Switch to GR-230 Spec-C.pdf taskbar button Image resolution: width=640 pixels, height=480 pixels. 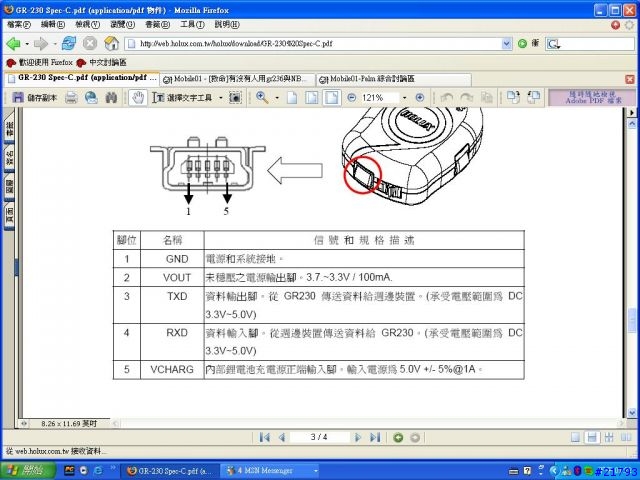coord(169,471)
